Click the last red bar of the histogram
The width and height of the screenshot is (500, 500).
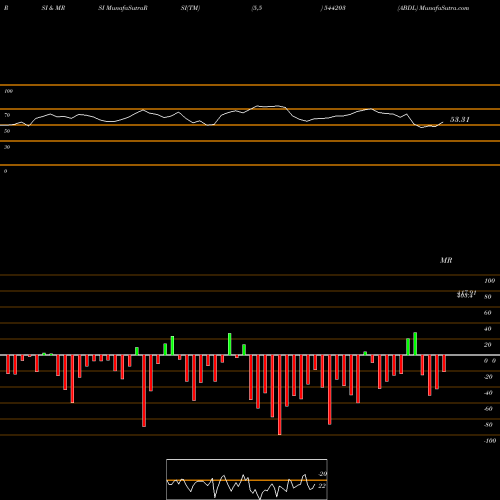click(x=444, y=363)
